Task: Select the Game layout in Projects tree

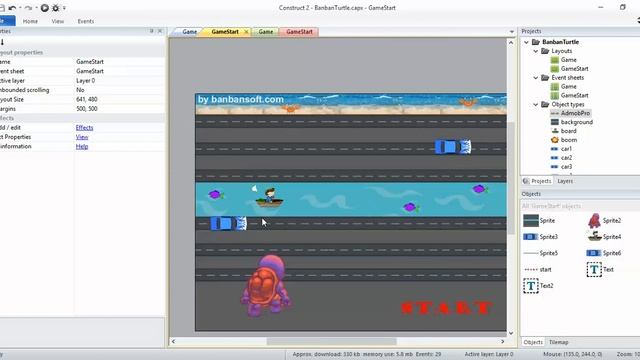Action: 568,60
